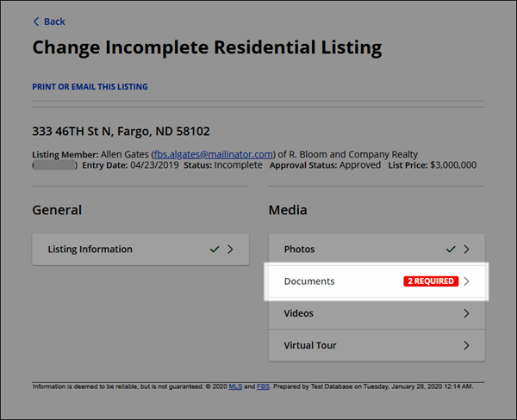Viewport: 517px width, 420px height.
Task: Click the fbs.algates@mailinator.com email link
Action: tap(214, 154)
